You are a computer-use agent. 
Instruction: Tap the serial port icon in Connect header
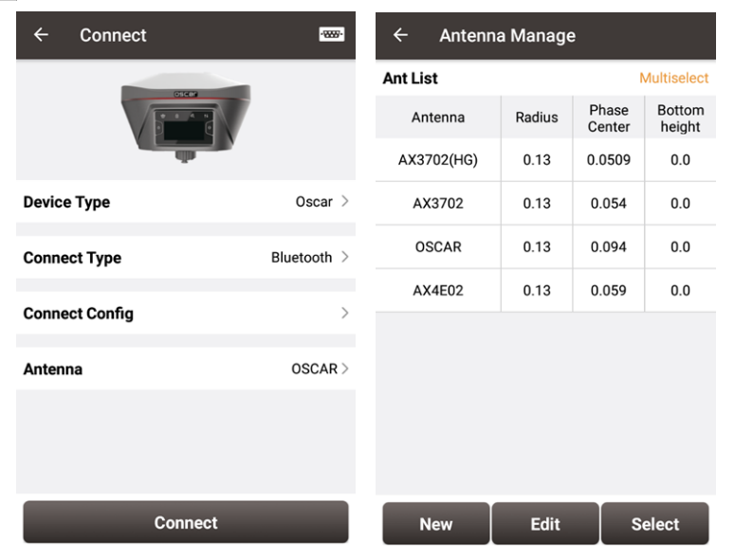point(331,34)
